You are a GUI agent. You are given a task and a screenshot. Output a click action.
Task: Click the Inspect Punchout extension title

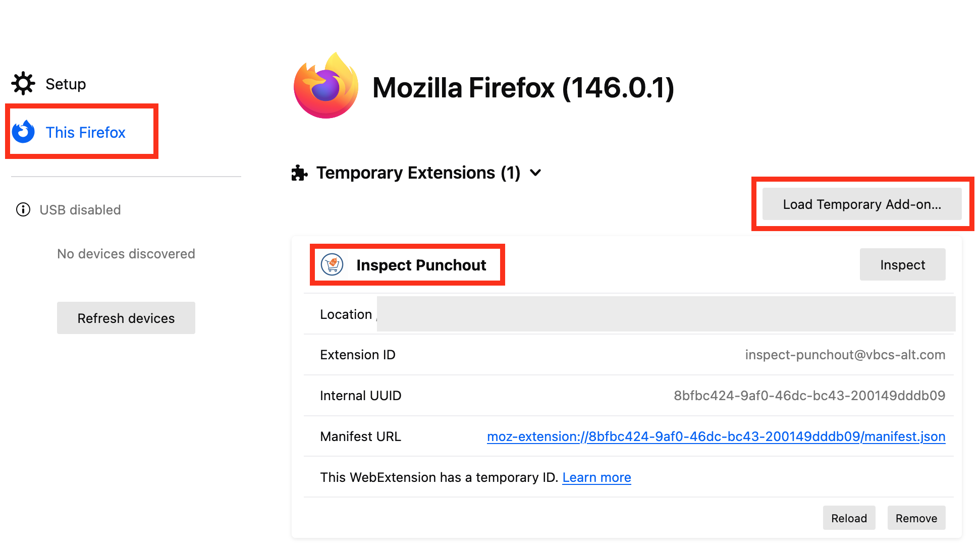[421, 264]
